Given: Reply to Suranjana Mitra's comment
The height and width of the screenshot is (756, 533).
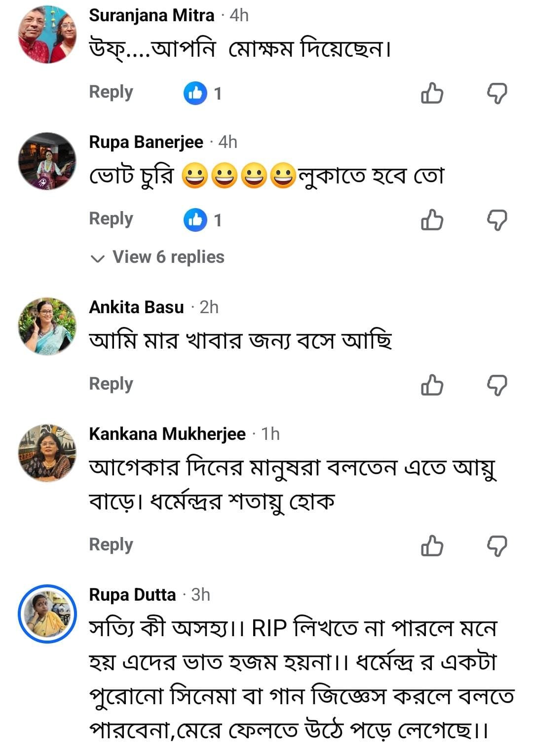Looking at the screenshot, I should click(x=111, y=92).
